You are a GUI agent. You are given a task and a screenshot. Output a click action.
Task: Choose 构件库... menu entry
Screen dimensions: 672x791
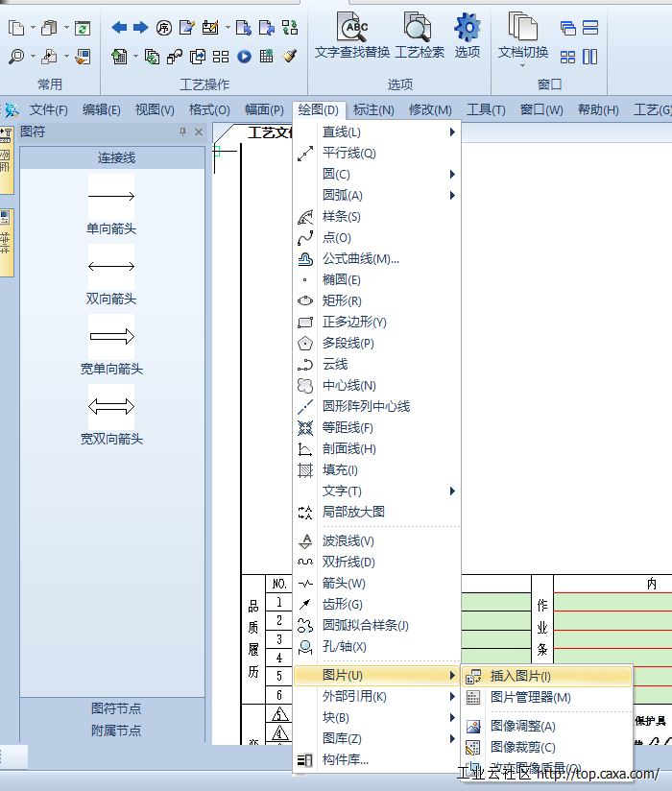376,759
